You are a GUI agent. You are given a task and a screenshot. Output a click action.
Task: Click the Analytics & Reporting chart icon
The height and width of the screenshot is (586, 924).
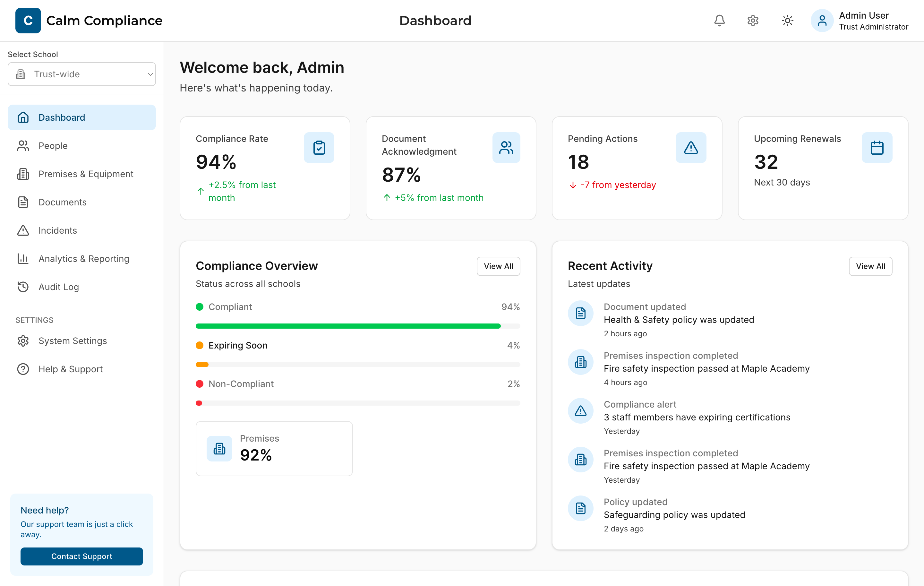point(23,259)
